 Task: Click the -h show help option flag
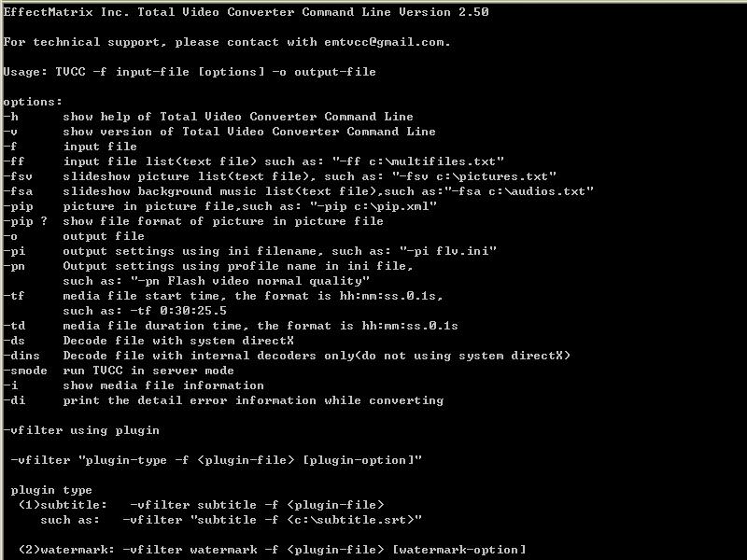11,117
